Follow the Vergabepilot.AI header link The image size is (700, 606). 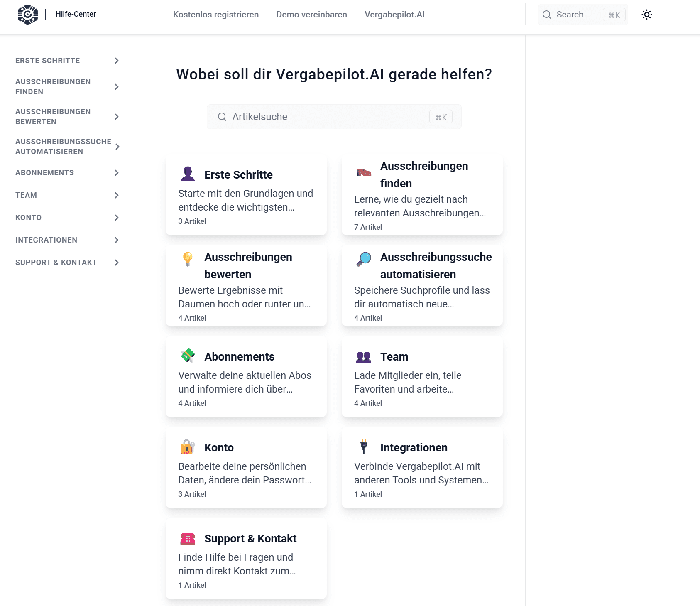[394, 15]
